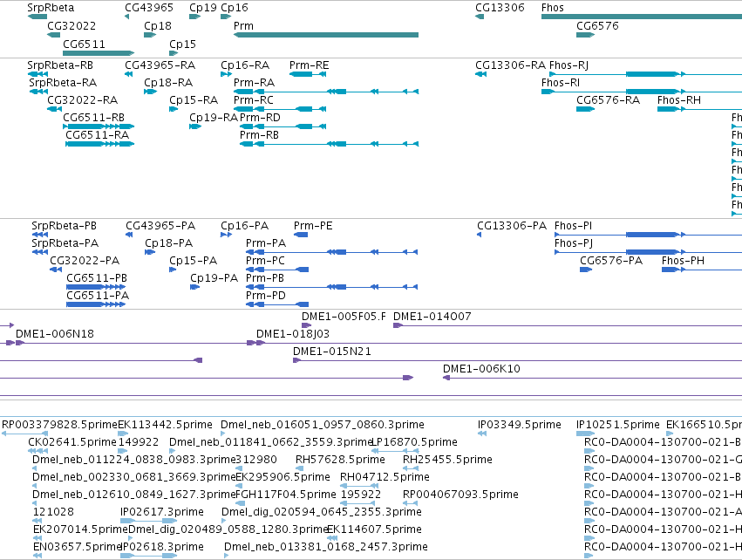Image resolution: width=742 pixels, height=560 pixels.
Task: Select the long Prm gene bar
Action: click(326, 35)
